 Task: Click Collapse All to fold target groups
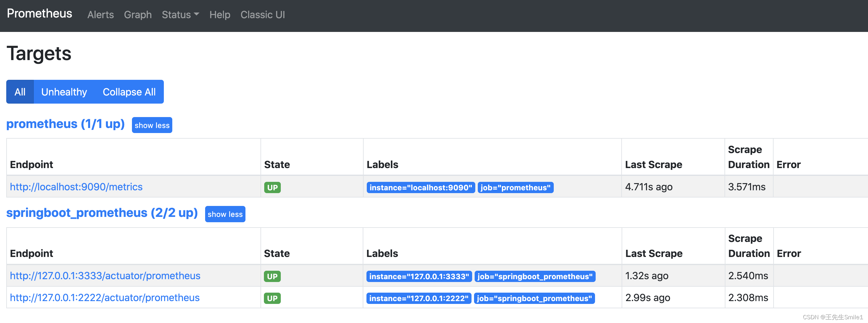coord(129,91)
